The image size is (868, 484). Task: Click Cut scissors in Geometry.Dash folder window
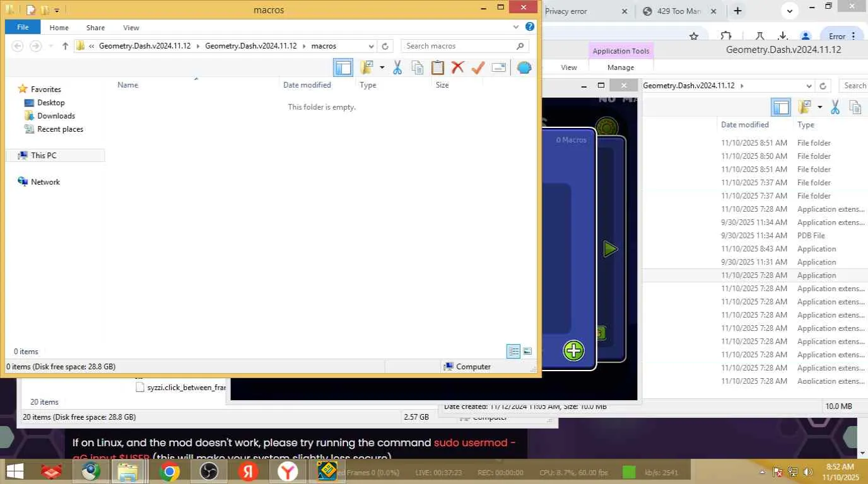(835, 107)
